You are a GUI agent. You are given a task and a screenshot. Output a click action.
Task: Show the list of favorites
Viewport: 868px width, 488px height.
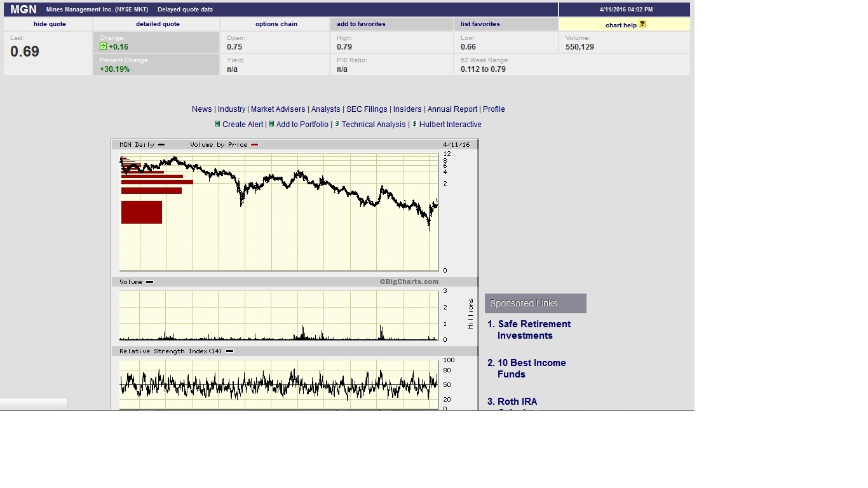coord(480,24)
